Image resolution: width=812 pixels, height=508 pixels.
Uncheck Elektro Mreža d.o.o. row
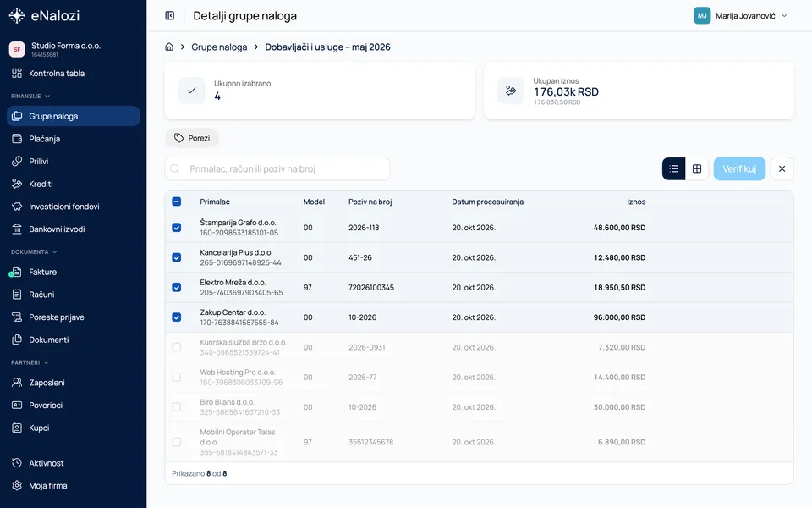point(177,288)
